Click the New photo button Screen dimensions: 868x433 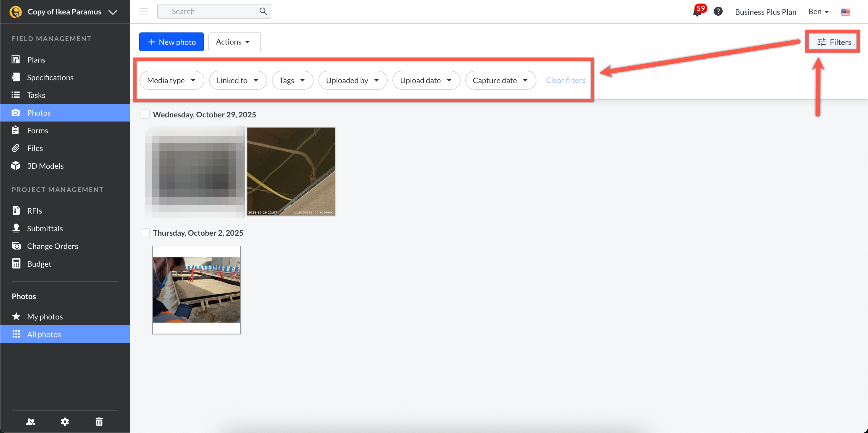(x=171, y=42)
